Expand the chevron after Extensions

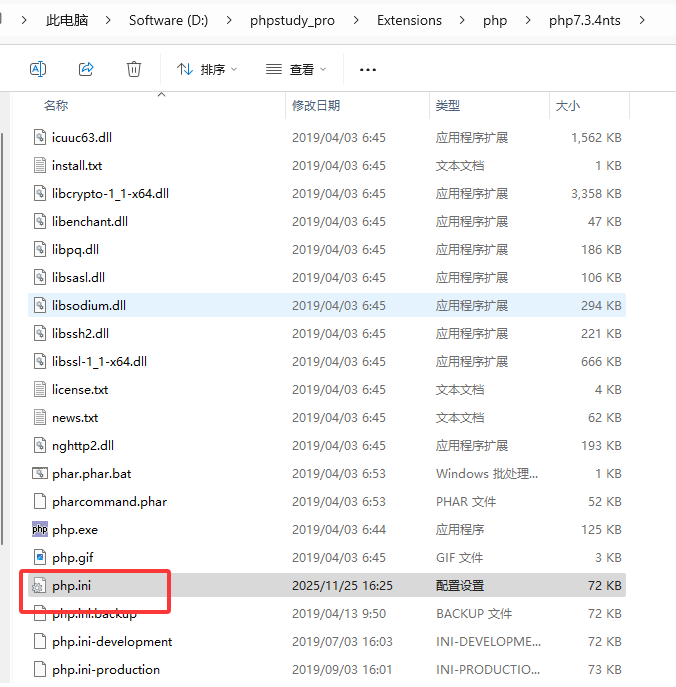pyautogui.click(x=462, y=20)
